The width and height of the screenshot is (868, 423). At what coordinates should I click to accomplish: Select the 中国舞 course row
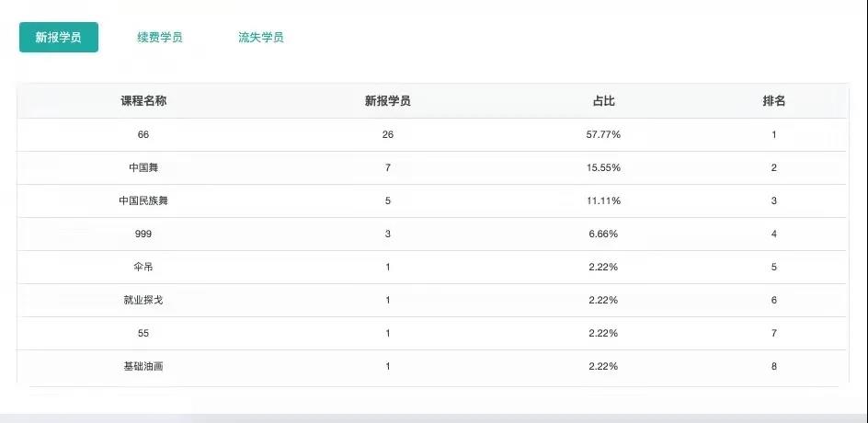point(143,168)
